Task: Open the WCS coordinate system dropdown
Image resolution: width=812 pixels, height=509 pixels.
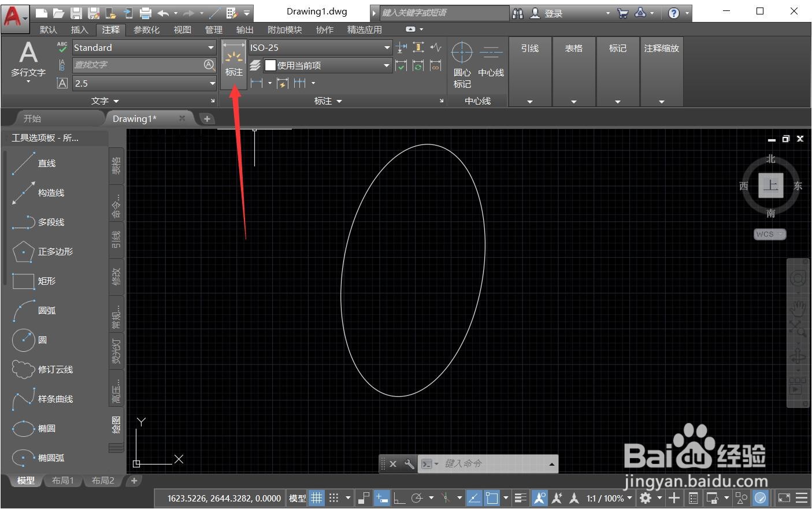Action: (x=770, y=234)
